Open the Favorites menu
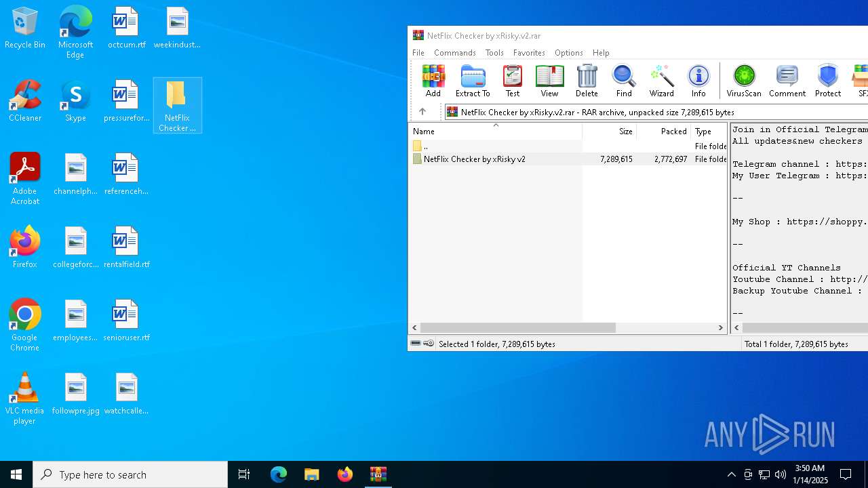 tap(529, 52)
